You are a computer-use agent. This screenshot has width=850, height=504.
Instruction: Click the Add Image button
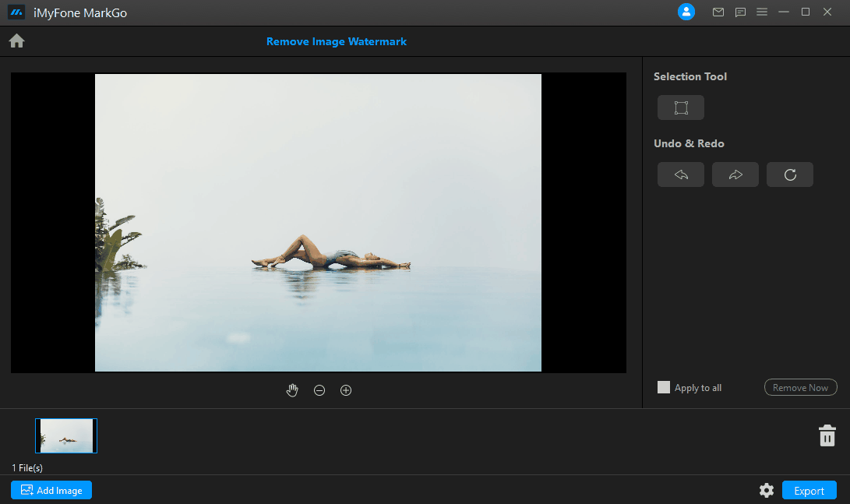pyautogui.click(x=51, y=490)
